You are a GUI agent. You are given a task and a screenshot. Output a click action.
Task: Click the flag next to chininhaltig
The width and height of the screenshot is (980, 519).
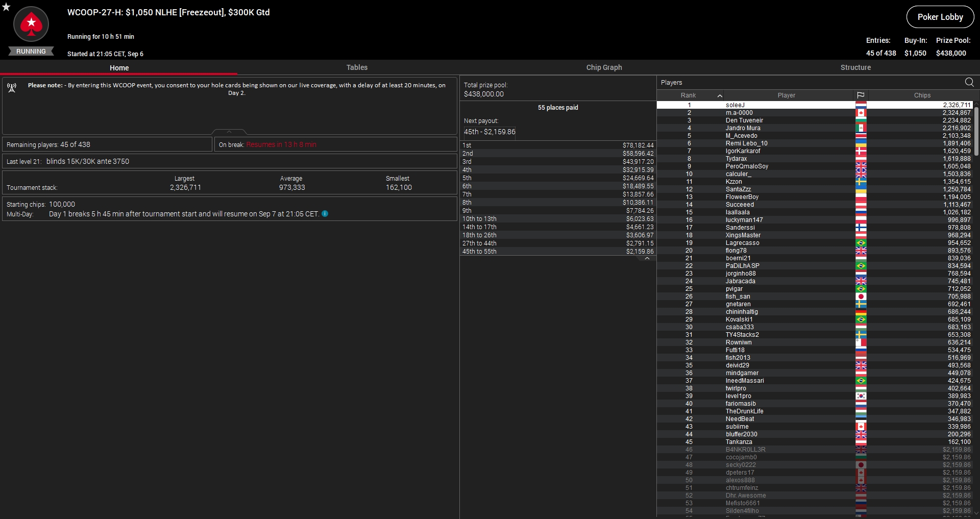pyautogui.click(x=861, y=312)
